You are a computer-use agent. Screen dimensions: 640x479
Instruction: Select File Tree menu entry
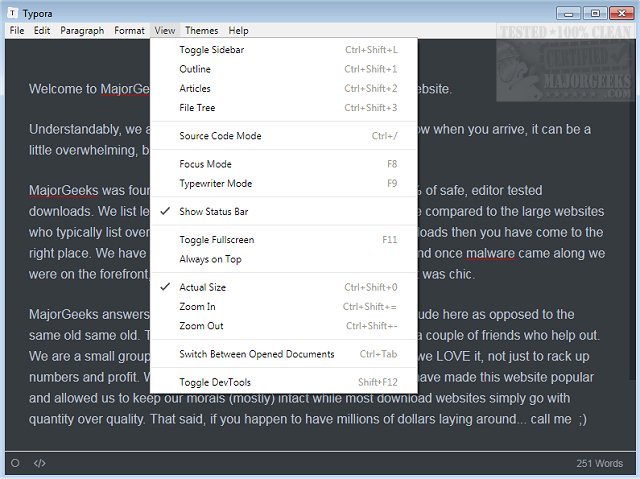click(284, 108)
